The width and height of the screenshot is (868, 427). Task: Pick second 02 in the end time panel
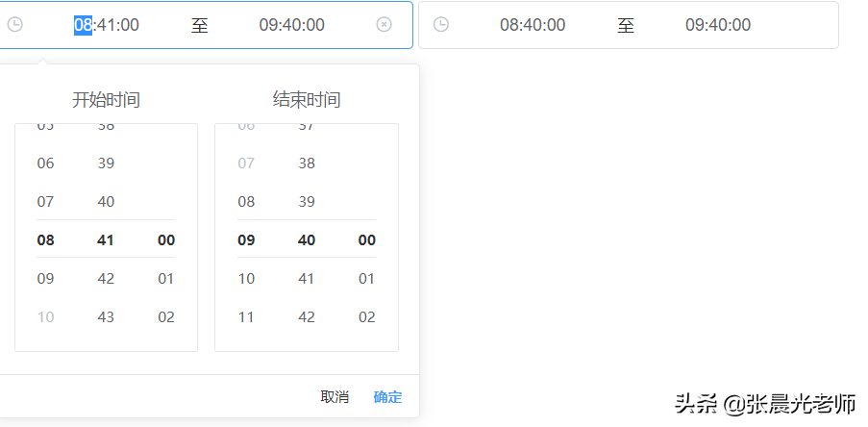366,317
